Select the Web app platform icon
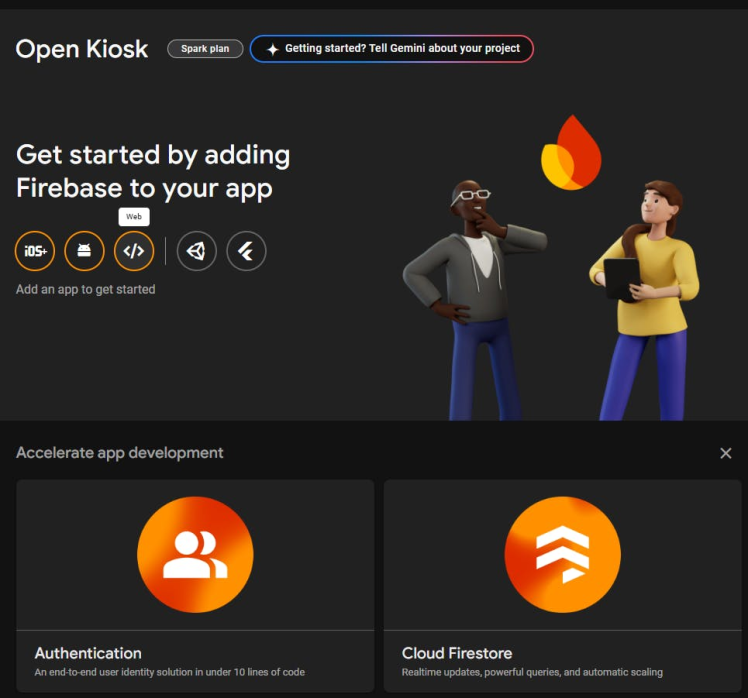The image size is (748, 698). coord(134,251)
